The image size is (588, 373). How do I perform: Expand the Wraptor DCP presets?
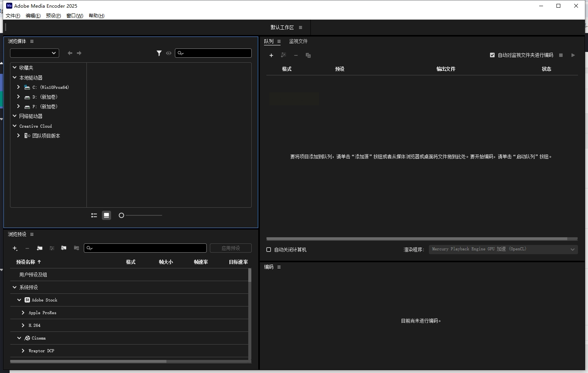pyautogui.click(x=23, y=351)
